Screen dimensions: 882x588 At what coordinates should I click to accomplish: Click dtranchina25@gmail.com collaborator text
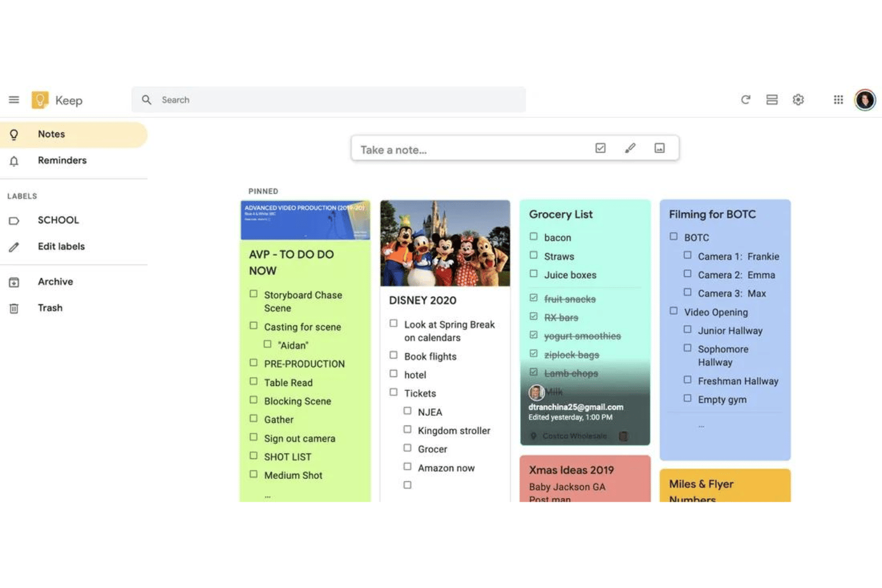tap(576, 407)
